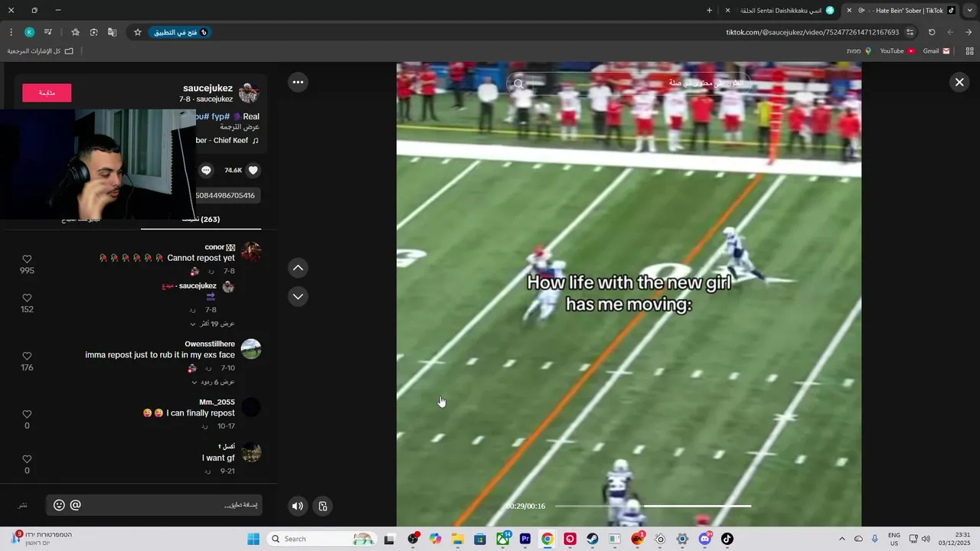The width and height of the screenshot is (980, 551).
Task: Click the TikTok URL in address bar
Action: (x=812, y=32)
